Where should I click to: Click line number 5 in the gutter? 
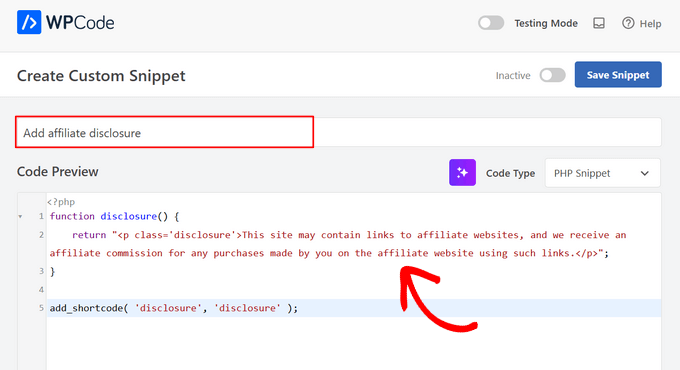pos(41,308)
